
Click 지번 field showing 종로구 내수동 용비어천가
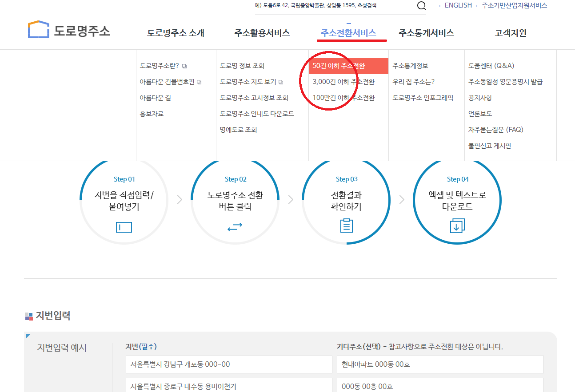229,385
